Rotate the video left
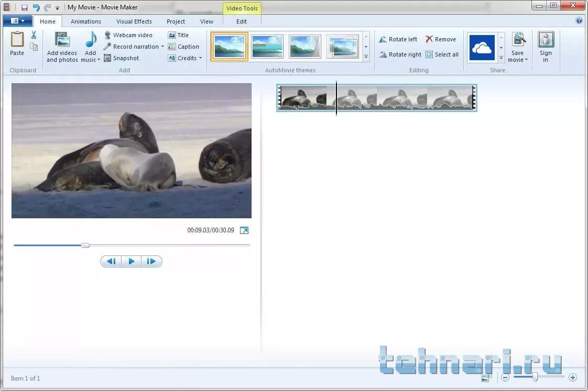588x391 pixels. 401,39
